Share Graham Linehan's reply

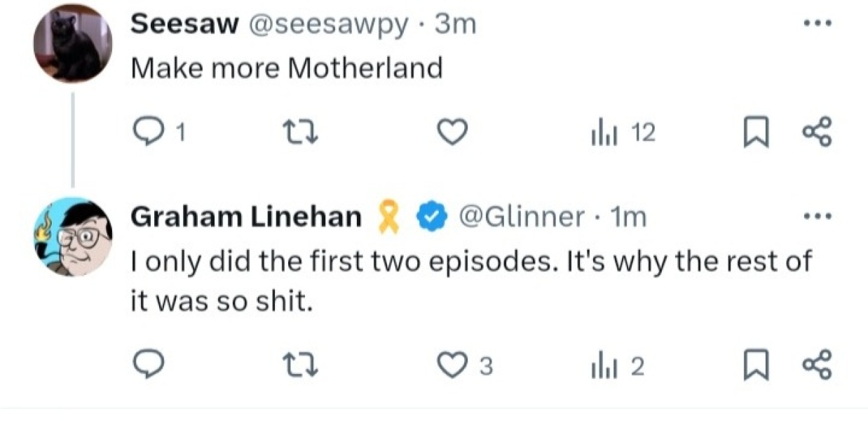coord(817,364)
